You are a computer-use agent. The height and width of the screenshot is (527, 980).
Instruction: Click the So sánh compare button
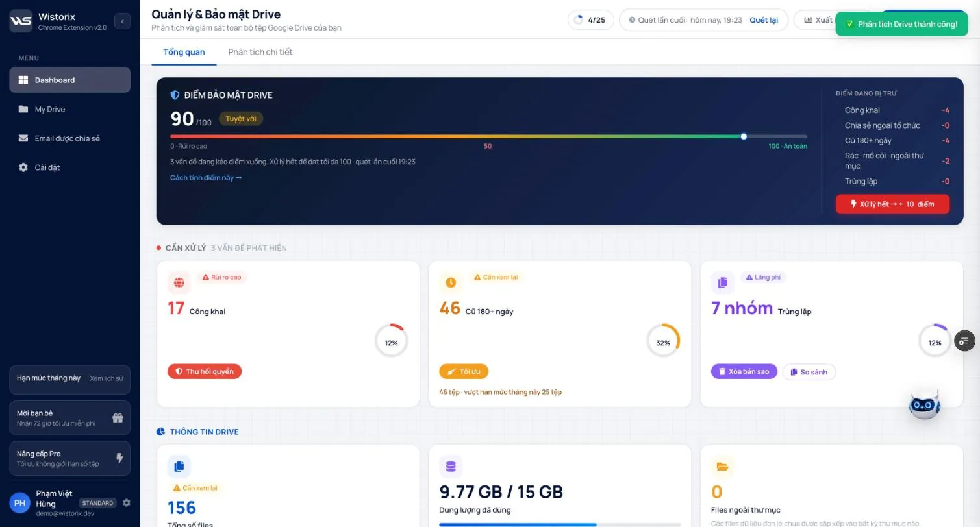809,372
